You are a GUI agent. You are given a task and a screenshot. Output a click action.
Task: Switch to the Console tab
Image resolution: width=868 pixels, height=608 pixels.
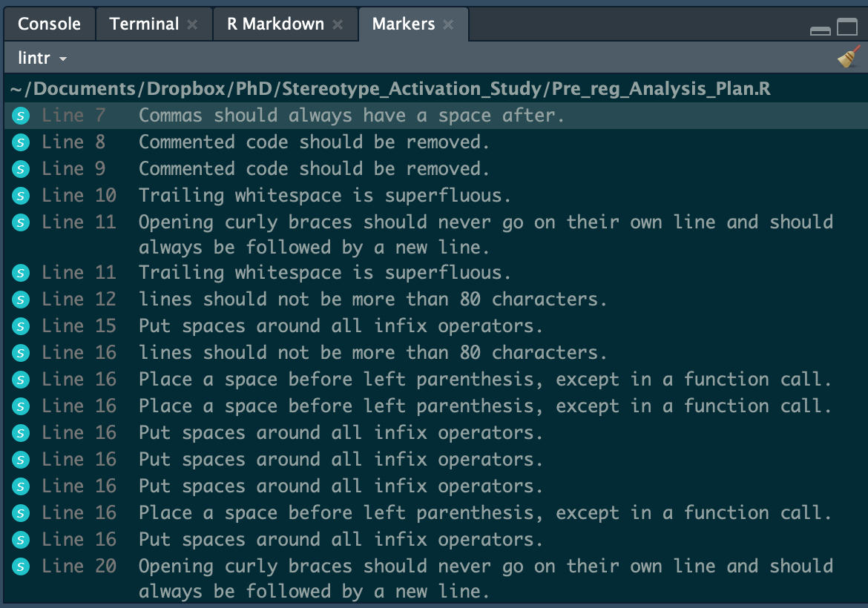[49, 24]
